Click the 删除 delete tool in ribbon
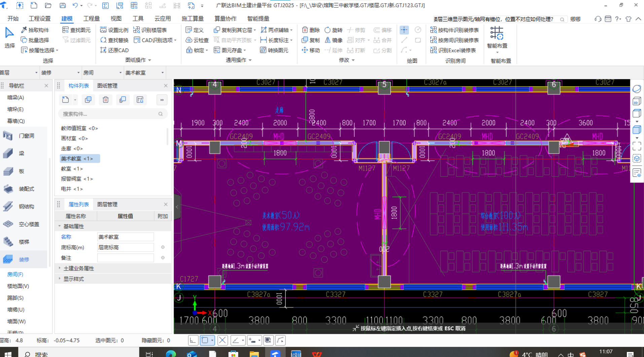This screenshot has height=357, width=644. tap(311, 30)
